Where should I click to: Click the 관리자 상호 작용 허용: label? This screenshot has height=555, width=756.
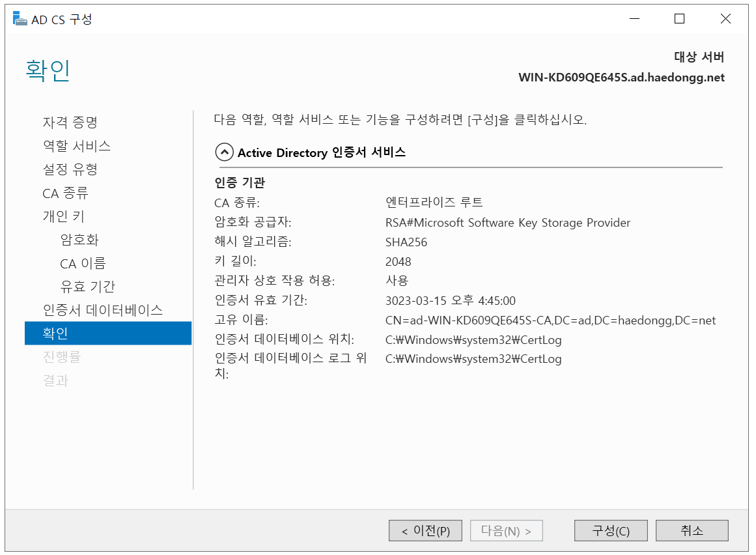click(274, 281)
